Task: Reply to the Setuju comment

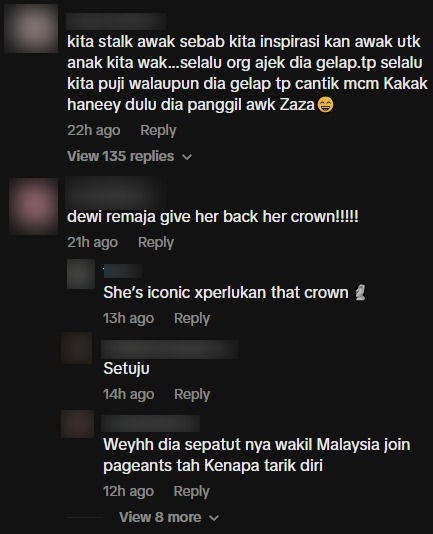Action: (x=192, y=394)
